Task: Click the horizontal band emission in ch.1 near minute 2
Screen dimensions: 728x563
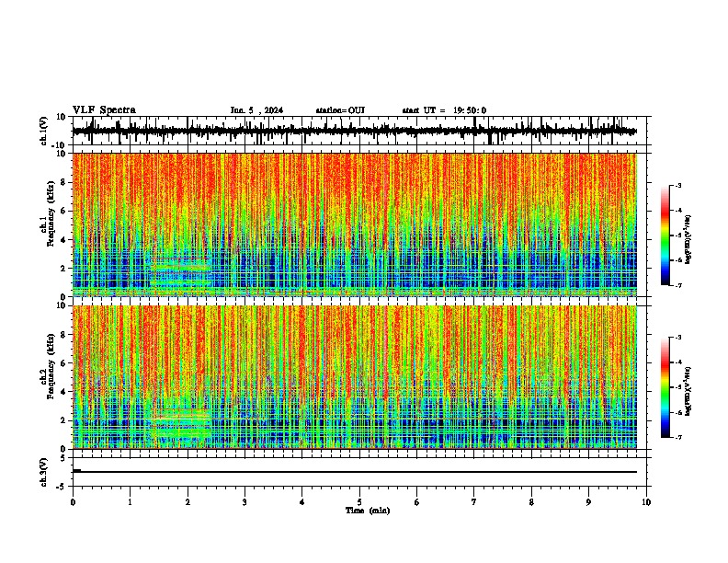Action: point(180,271)
